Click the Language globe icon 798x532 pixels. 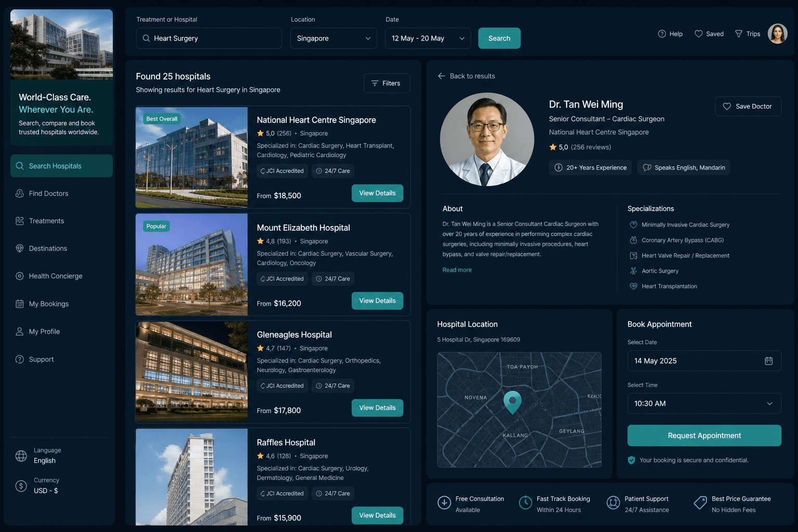click(21, 456)
